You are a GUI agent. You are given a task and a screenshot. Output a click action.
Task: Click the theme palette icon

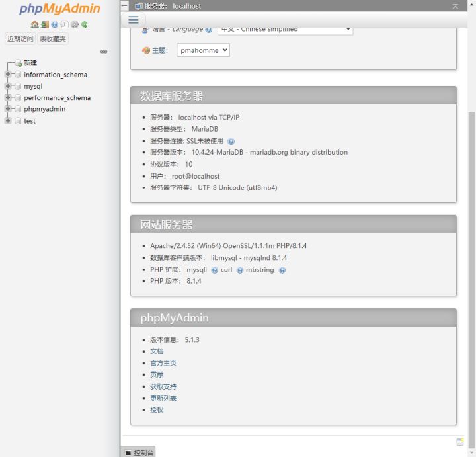(146, 50)
